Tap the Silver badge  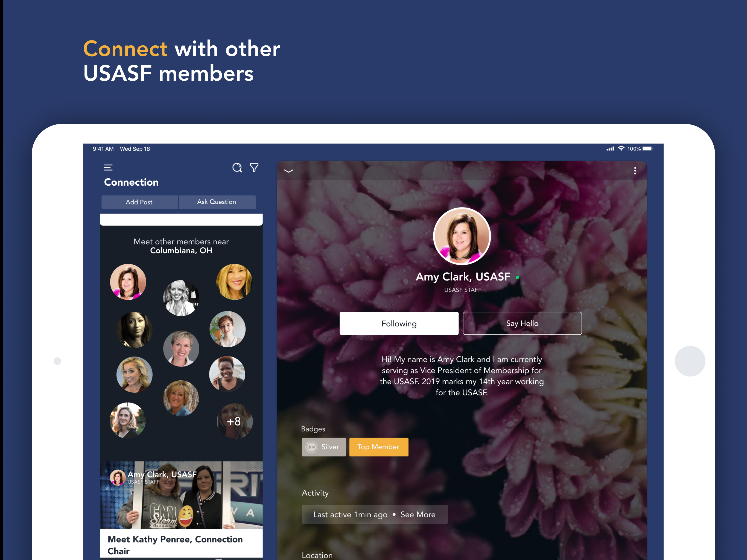[x=323, y=447]
